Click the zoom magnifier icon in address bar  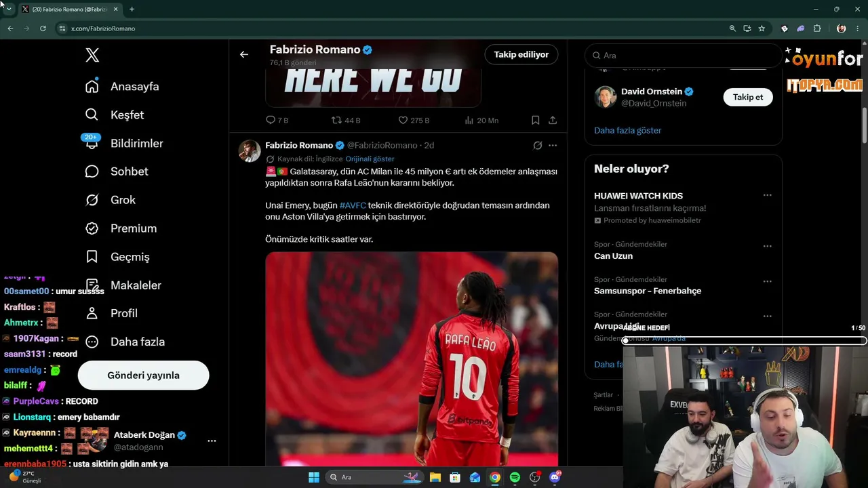pyautogui.click(x=732, y=28)
